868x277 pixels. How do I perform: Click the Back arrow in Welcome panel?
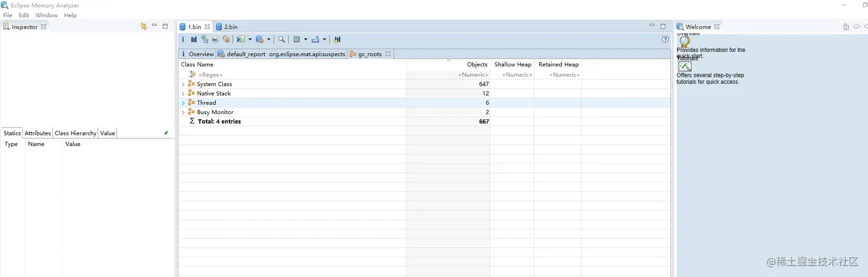857,26
